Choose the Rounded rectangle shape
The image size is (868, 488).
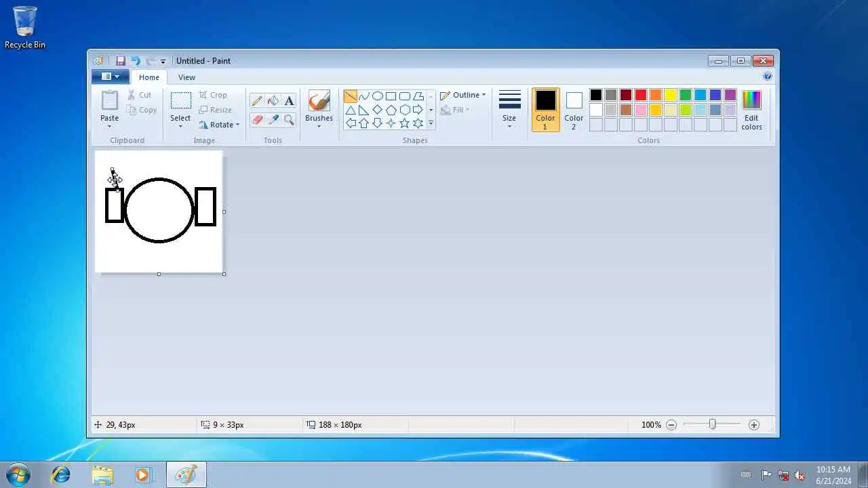pos(405,96)
